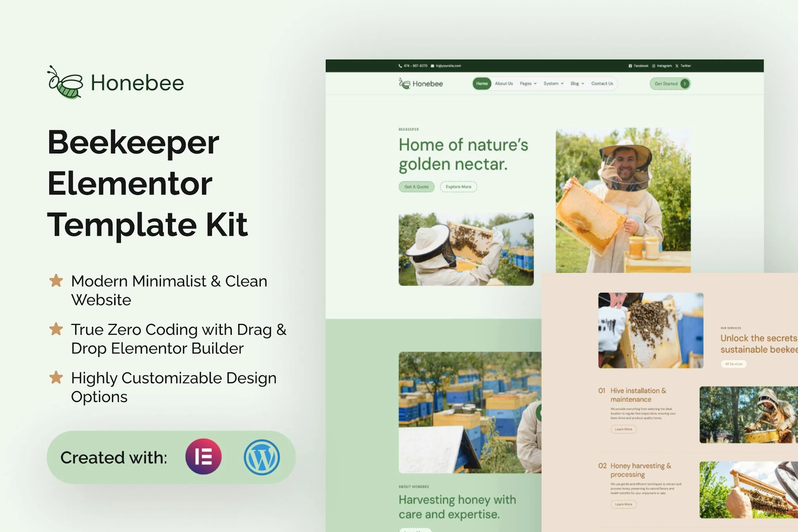
Task: Click the 'Home of nature's golden nectar.' heading
Action: 463,155
